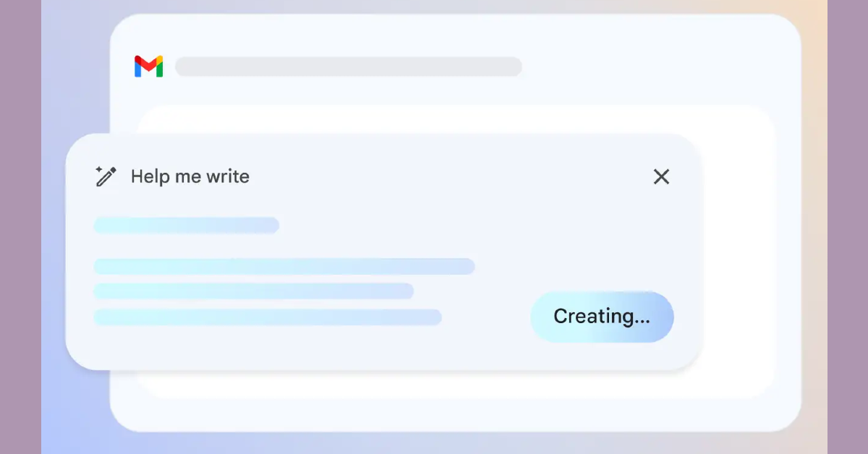Close the Help me write panel
Screen dimensions: 868x454
[661, 176]
